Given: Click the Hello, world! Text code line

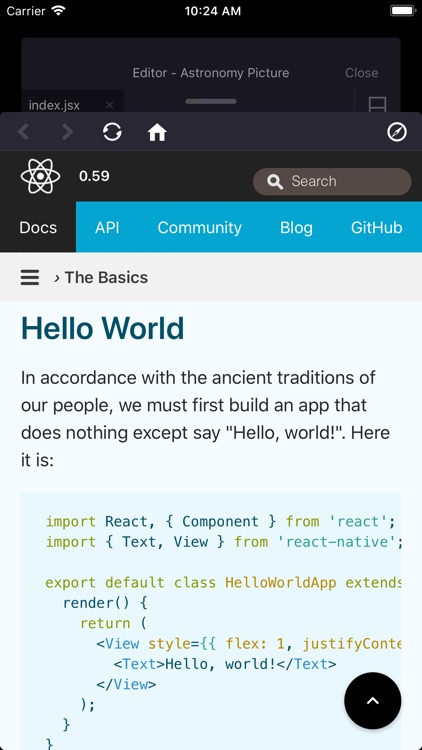Looking at the screenshot, I should point(225,664).
